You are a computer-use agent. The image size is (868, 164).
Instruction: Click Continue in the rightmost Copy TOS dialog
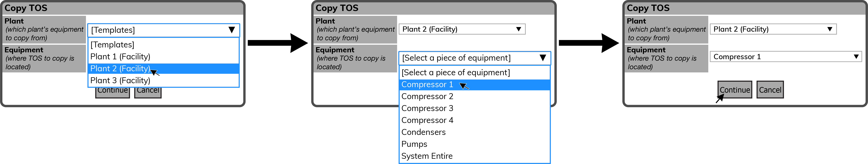(735, 90)
